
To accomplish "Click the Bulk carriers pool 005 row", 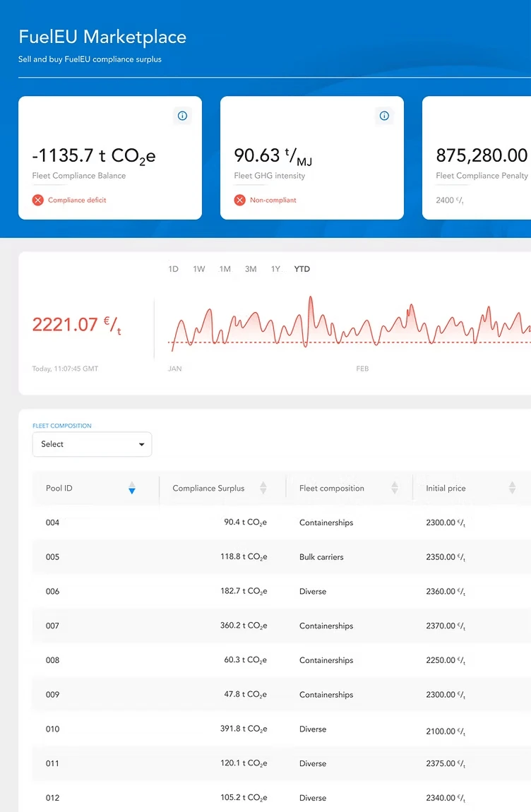I will 282,557.
